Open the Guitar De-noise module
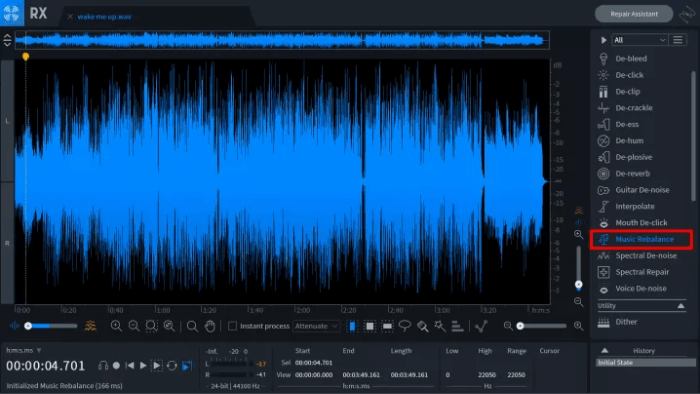This screenshot has width=700, height=394. click(642, 190)
